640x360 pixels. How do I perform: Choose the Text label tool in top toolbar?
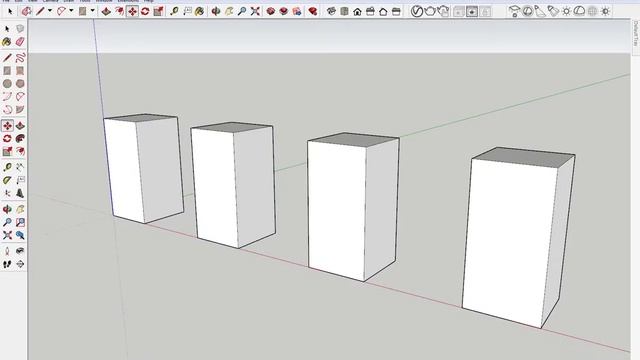click(187, 11)
